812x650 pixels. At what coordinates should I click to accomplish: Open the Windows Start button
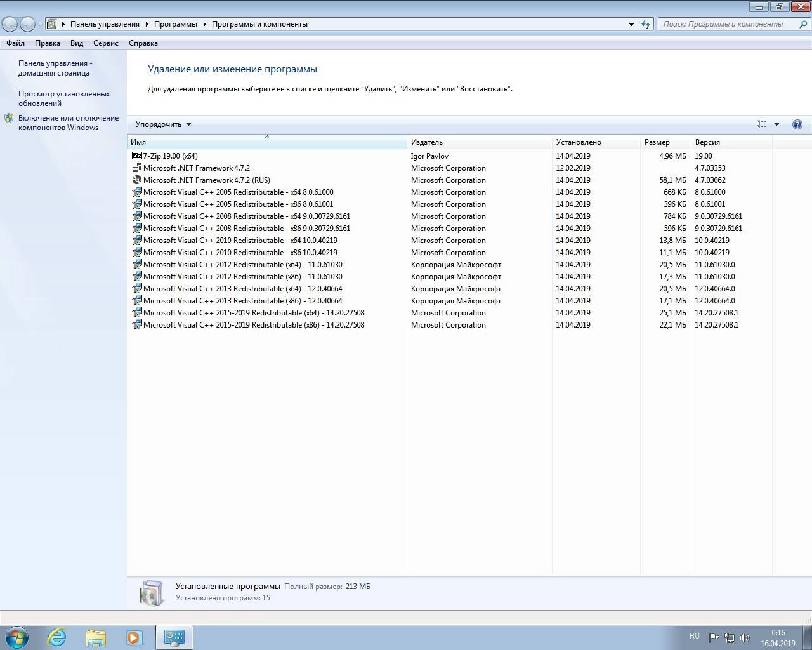16,637
